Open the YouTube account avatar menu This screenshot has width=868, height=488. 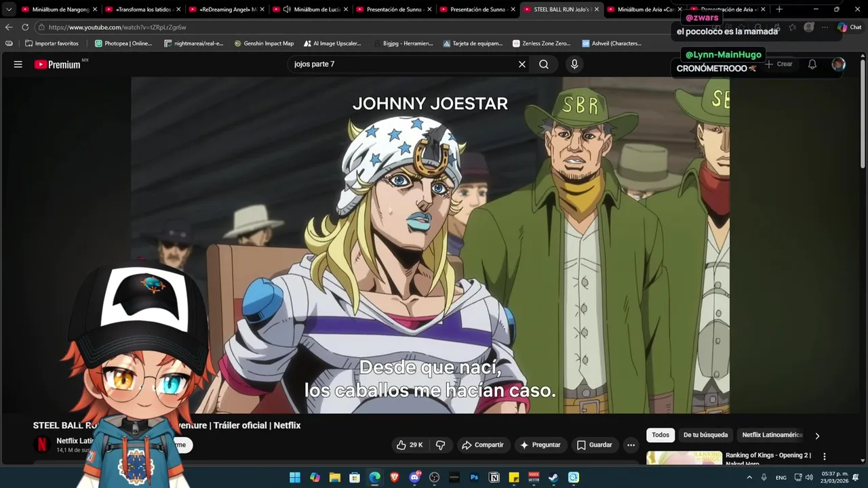click(839, 64)
